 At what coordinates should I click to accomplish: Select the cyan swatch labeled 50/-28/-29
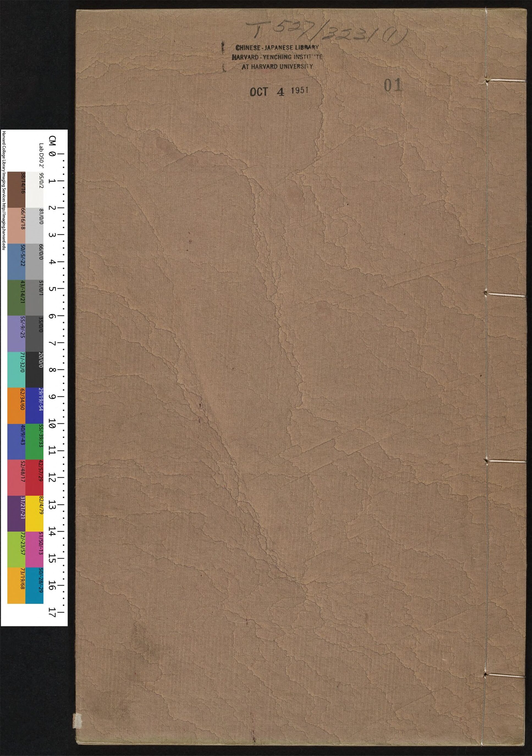(34, 586)
